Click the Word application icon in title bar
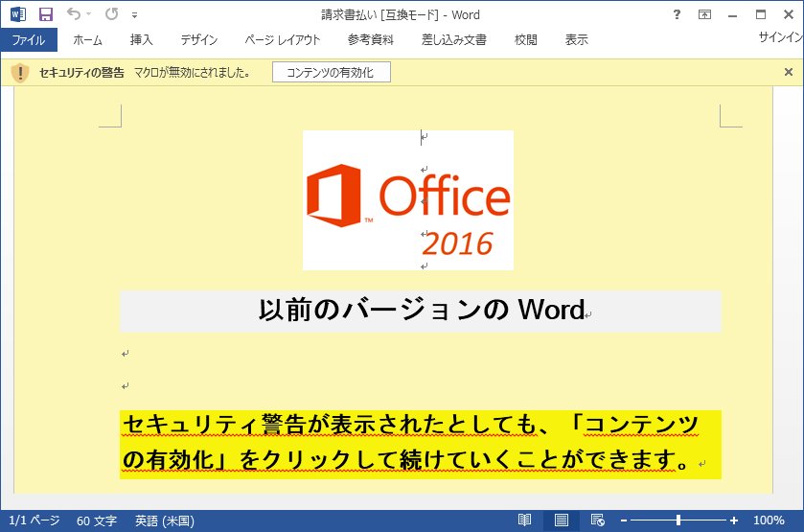 (x=18, y=14)
